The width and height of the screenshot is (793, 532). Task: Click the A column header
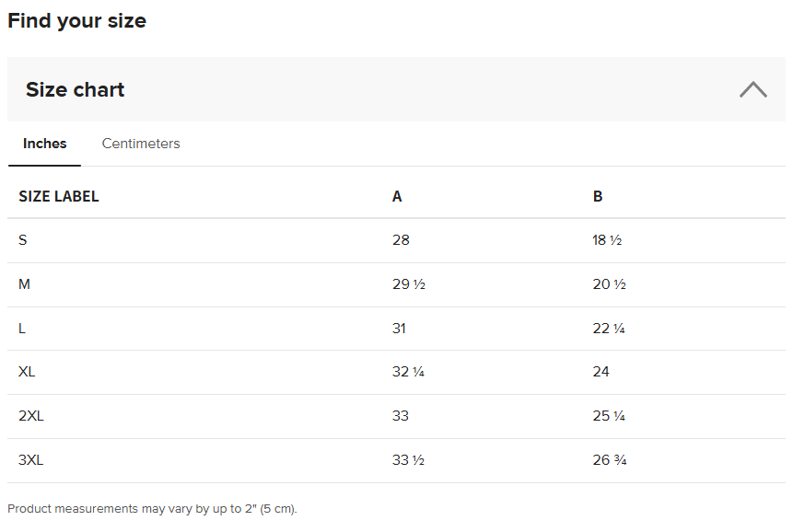tap(397, 196)
